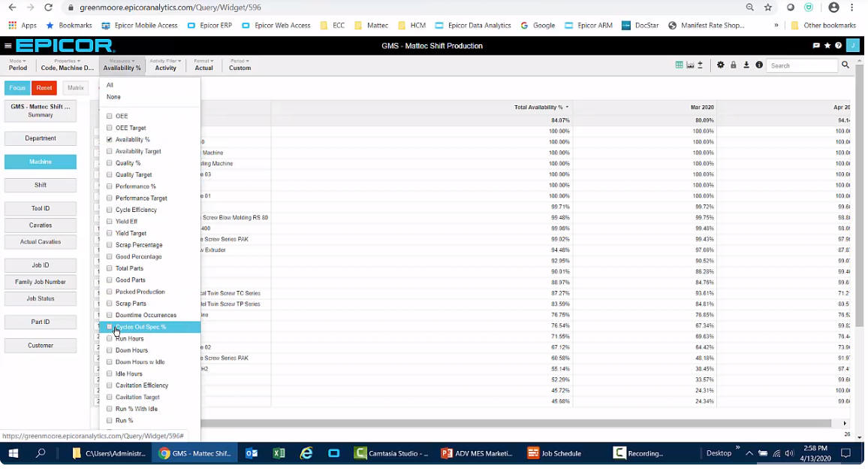Choose Cycles Out Spec % measure
Image resolution: width=868 pixels, height=469 pixels.
[150, 326]
